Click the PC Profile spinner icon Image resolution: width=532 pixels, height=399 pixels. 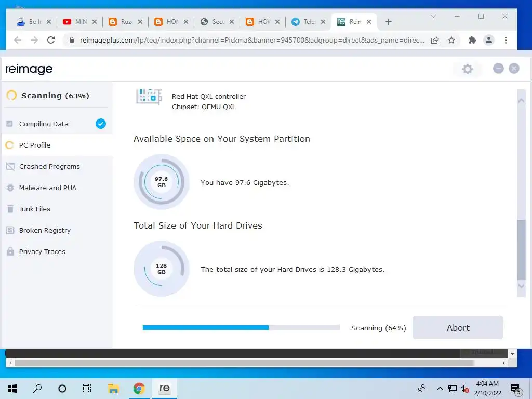10,145
